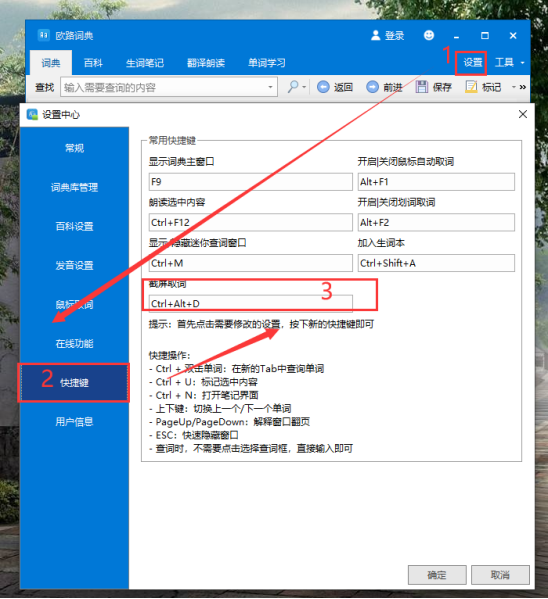This screenshot has width=548, height=599.
Task: Click the 标记 note icon
Action: tap(471, 87)
